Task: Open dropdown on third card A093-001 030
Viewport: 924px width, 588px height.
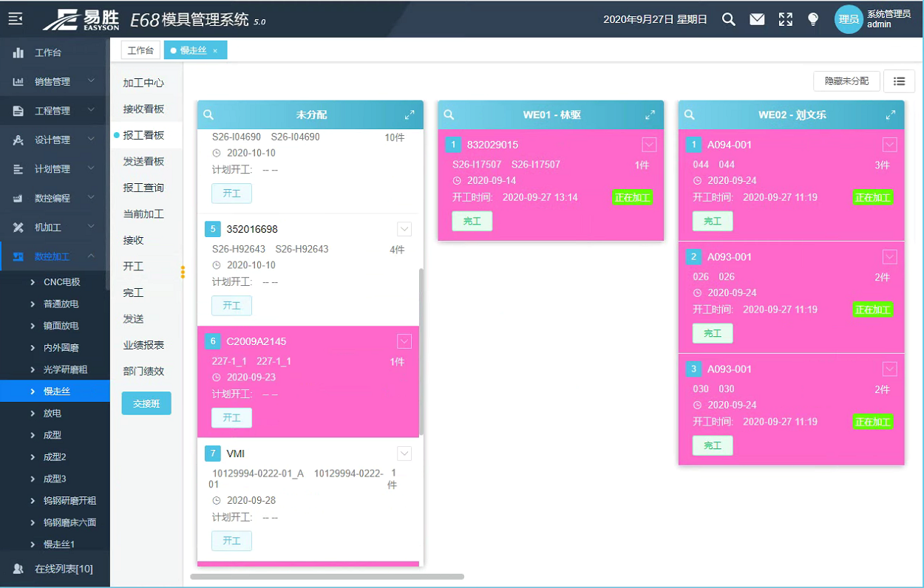Action: pos(890,369)
